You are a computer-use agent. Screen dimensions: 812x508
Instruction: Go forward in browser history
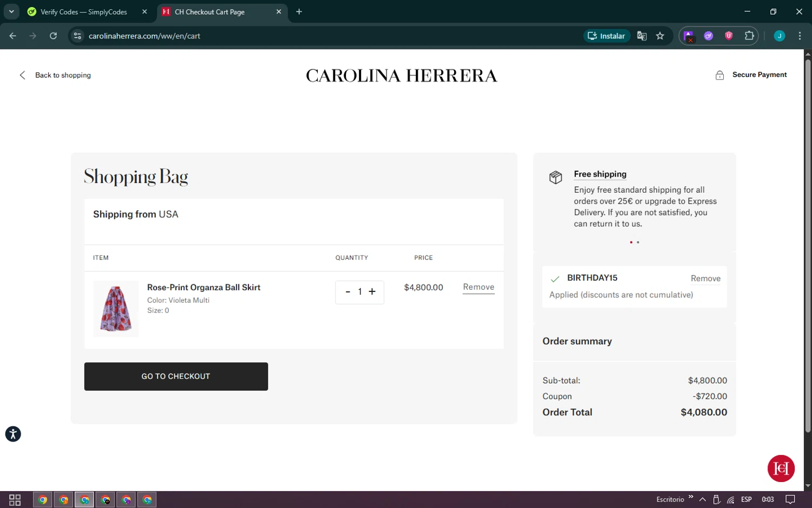click(x=33, y=36)
